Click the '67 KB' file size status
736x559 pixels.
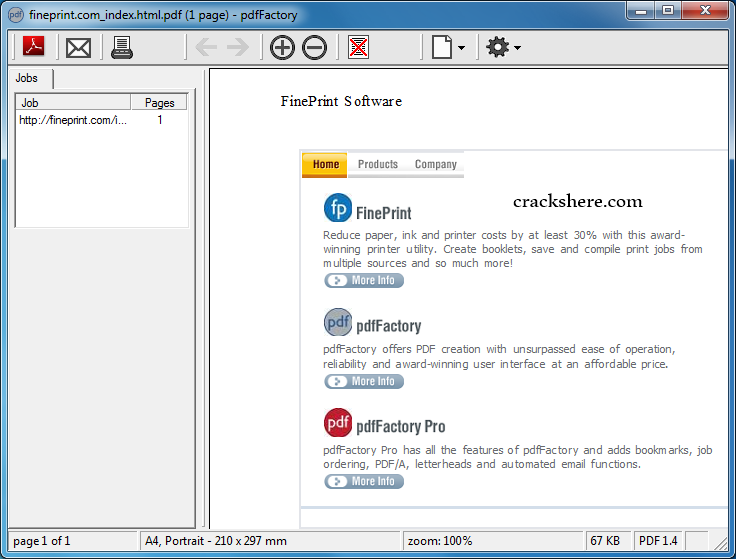pos(605,541)
